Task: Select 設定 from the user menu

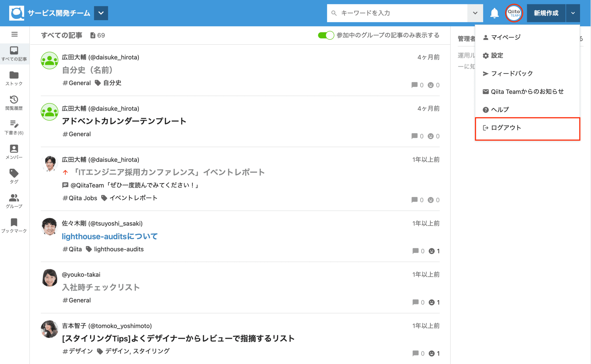Action: (x=527, y=55)
